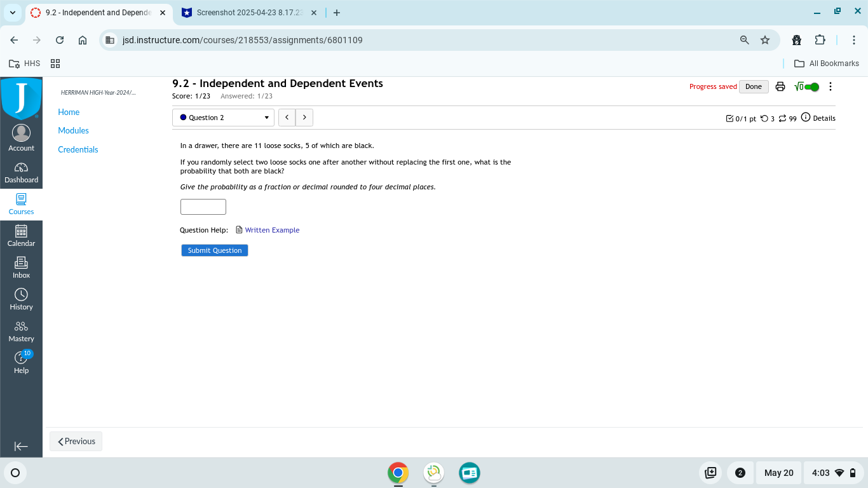Image resolution: width=868 pixels, height=488 pixels.
Task: Open the Help menu
Action: tap(21, 363)
